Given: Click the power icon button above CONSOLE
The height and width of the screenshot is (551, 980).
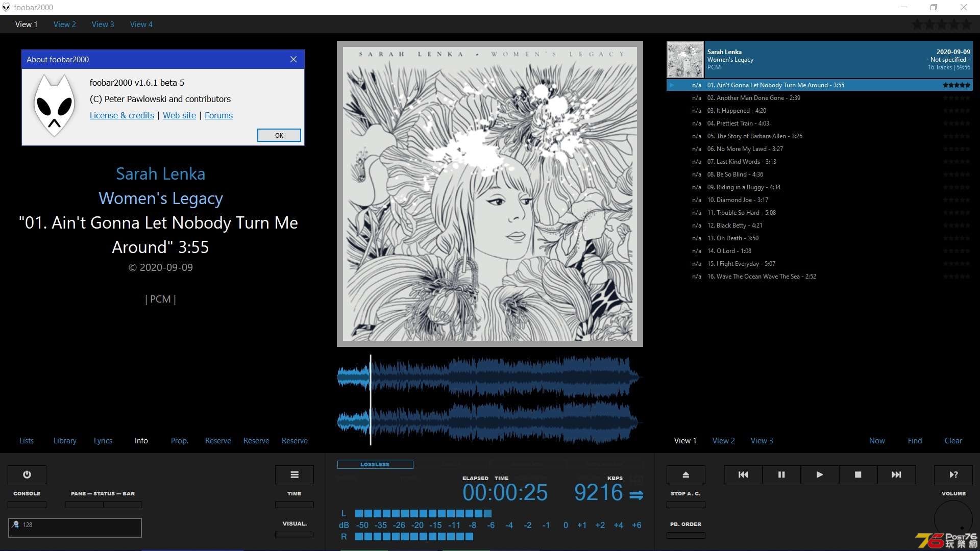Looking at the screenshot, I should pos(27,474).
